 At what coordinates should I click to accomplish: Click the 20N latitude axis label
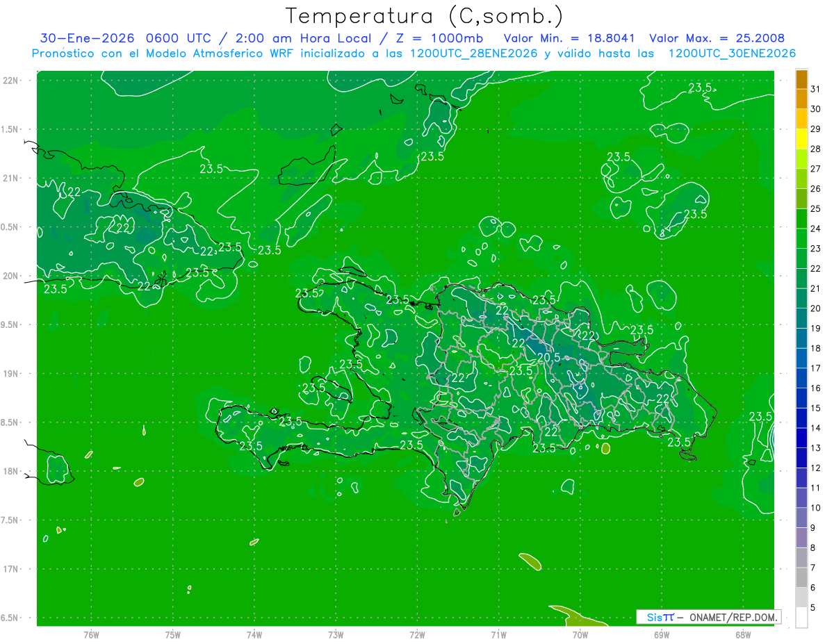pos(10,276)
